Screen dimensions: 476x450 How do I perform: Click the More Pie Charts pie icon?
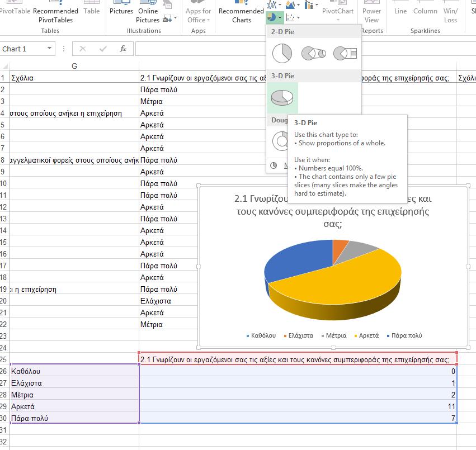coord(274,165)
